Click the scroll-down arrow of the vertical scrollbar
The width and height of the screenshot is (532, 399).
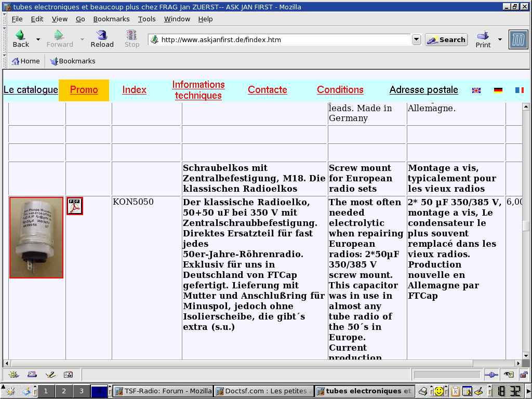click(x=526, y=356)
